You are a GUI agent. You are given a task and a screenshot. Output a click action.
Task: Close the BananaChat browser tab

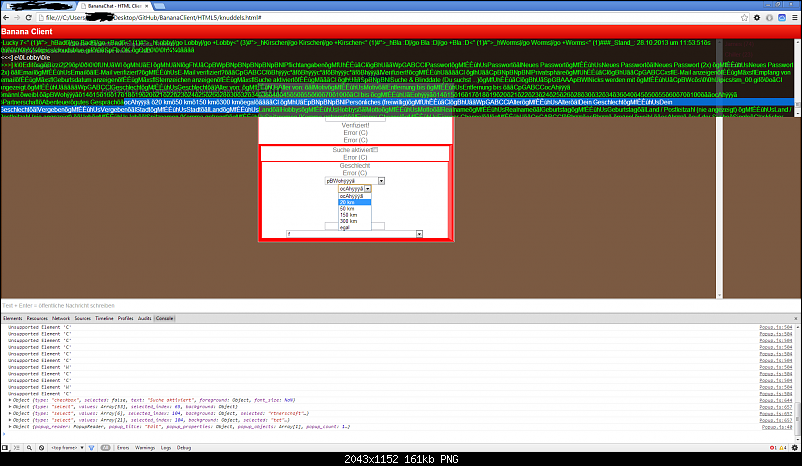point(147,6)
